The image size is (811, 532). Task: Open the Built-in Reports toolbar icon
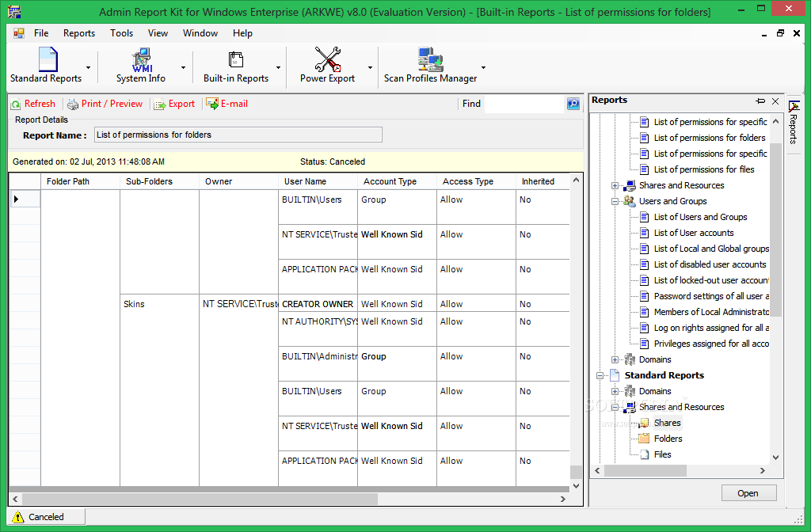click(236, 60)
